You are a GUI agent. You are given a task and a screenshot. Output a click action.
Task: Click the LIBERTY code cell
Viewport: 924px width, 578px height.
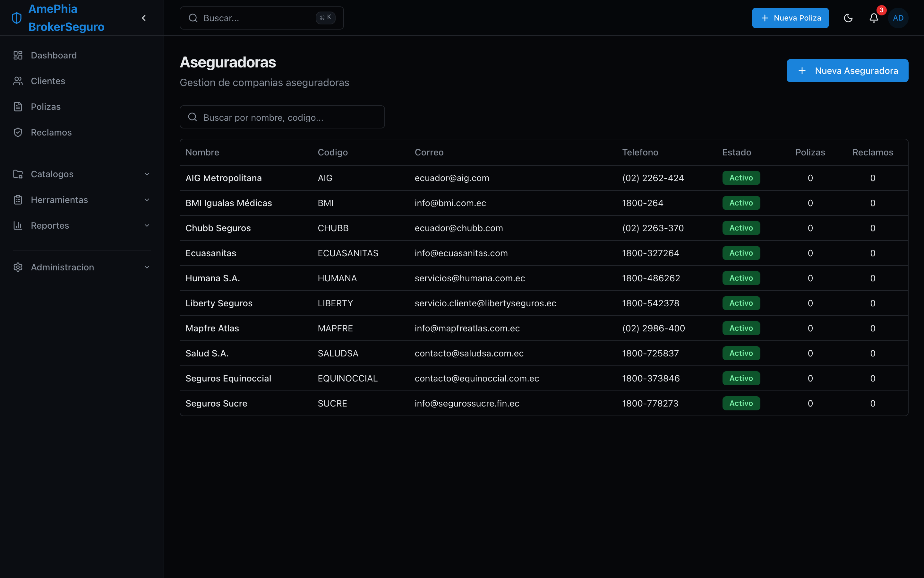[335, 303]
